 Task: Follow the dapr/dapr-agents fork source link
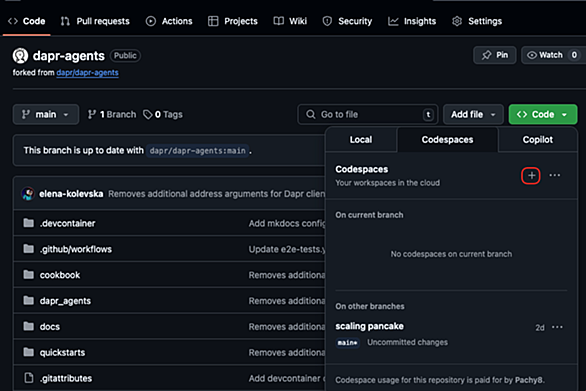(x=87, y=73)
